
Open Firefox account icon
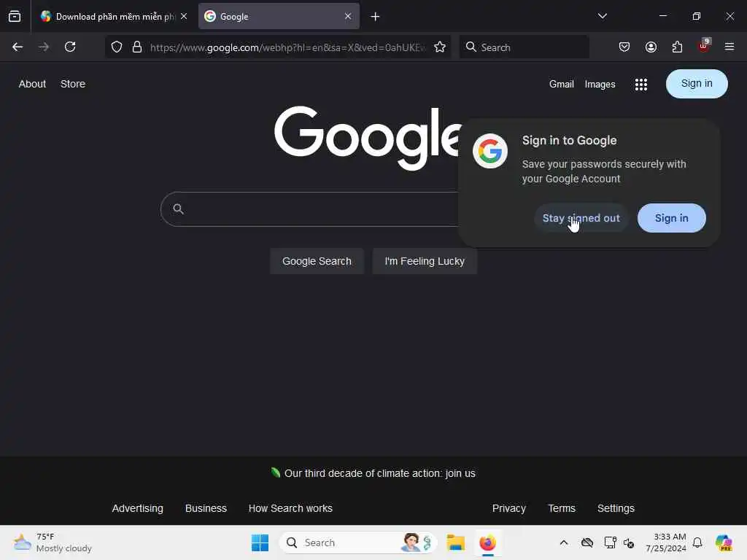point(651,47)
